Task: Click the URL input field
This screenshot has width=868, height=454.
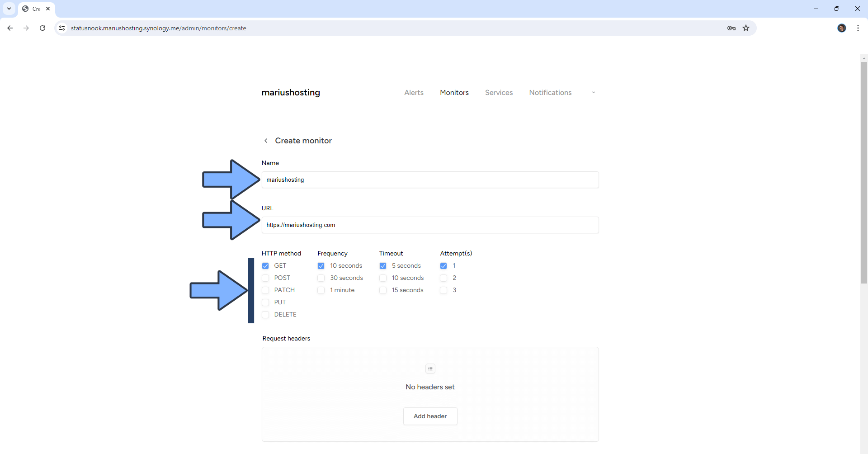Action: tap(430, 225)
